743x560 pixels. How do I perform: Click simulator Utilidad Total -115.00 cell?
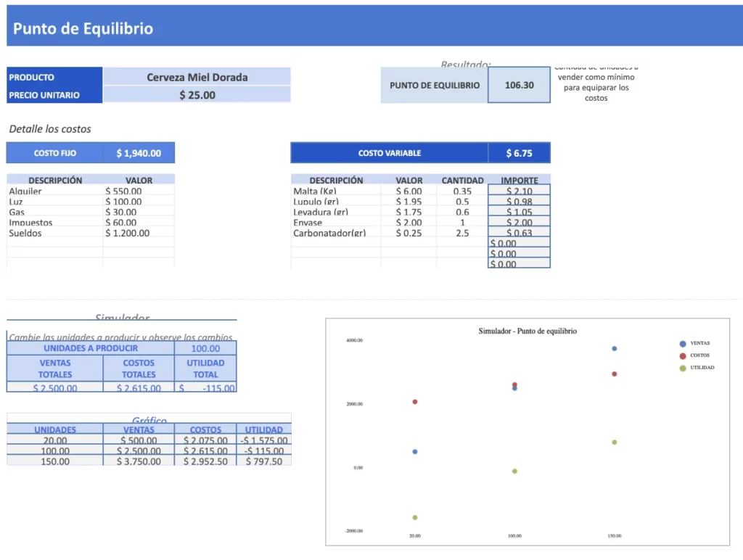(x=205, y=387)
